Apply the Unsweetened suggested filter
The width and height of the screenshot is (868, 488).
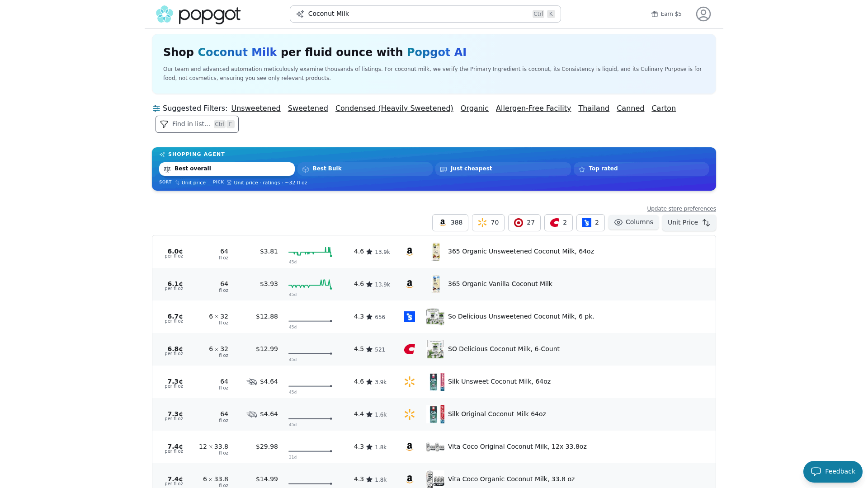point(256,108)
